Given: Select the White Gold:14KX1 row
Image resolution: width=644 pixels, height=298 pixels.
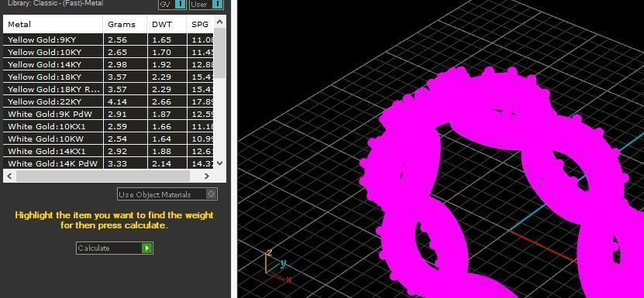Looking at the screenshot, I should coord(108,151).
